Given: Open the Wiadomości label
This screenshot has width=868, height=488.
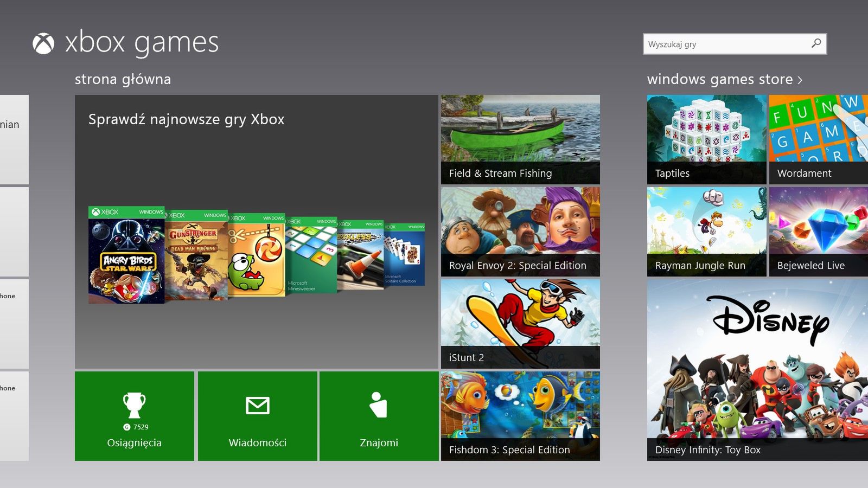Looking at the screenshot, I should [258, 443].
